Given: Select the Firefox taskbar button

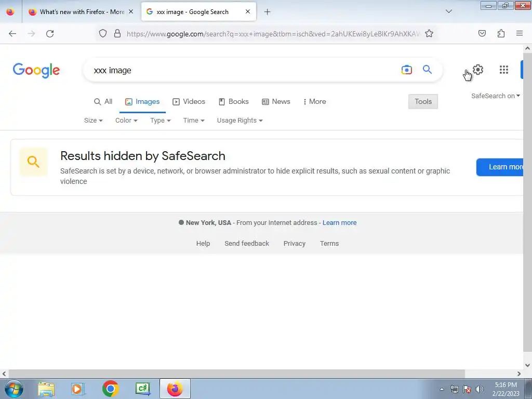Looking at the screenshot, I should 175,389.
